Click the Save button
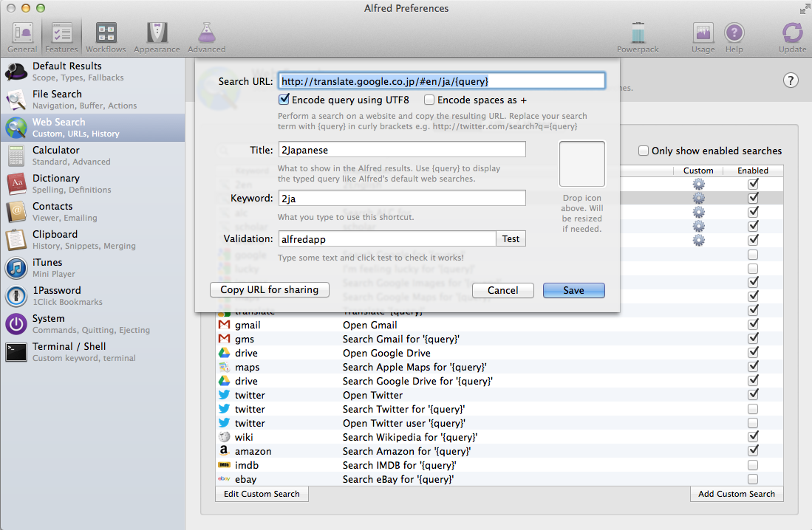This screenshot has width=812, height=530. point(574,290)
